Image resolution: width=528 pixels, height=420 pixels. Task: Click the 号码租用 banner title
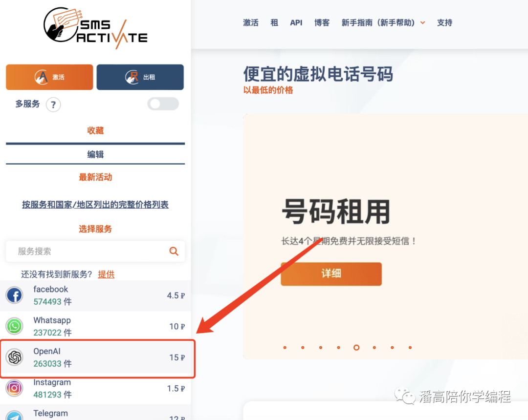coord(336,211)
